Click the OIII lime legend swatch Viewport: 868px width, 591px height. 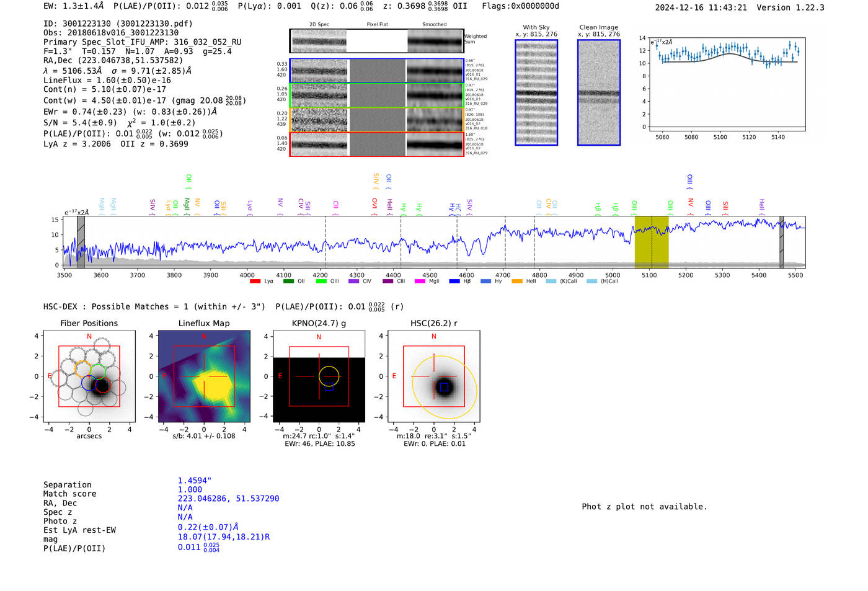[x=321, y=282]
